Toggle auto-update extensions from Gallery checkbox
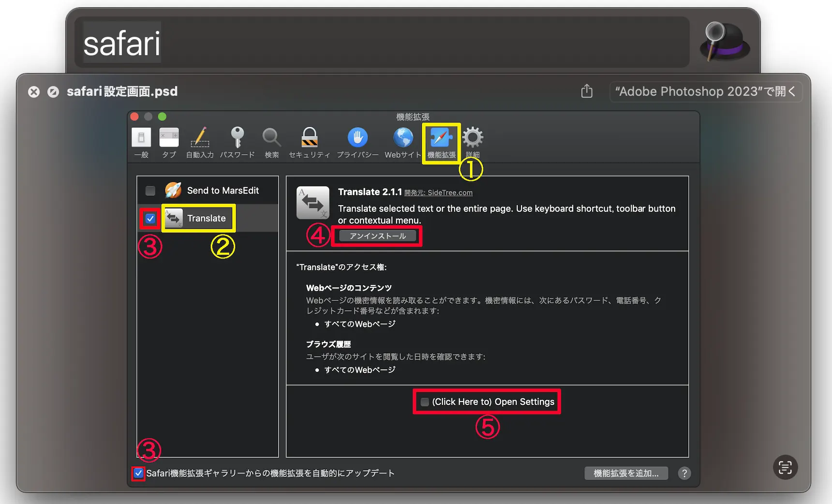Image resolution: width=832 pixels, height=504 pixels. (x=138, y=473)
